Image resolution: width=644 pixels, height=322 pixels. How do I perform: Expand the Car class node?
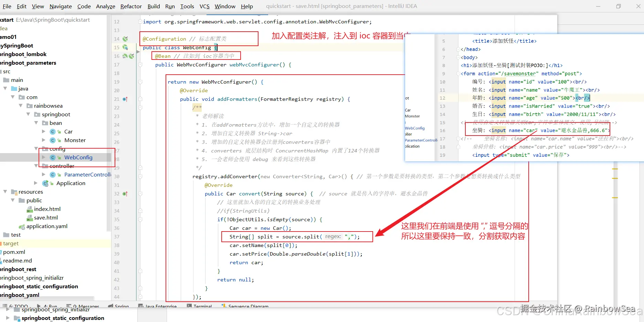[x=44, y=132]
